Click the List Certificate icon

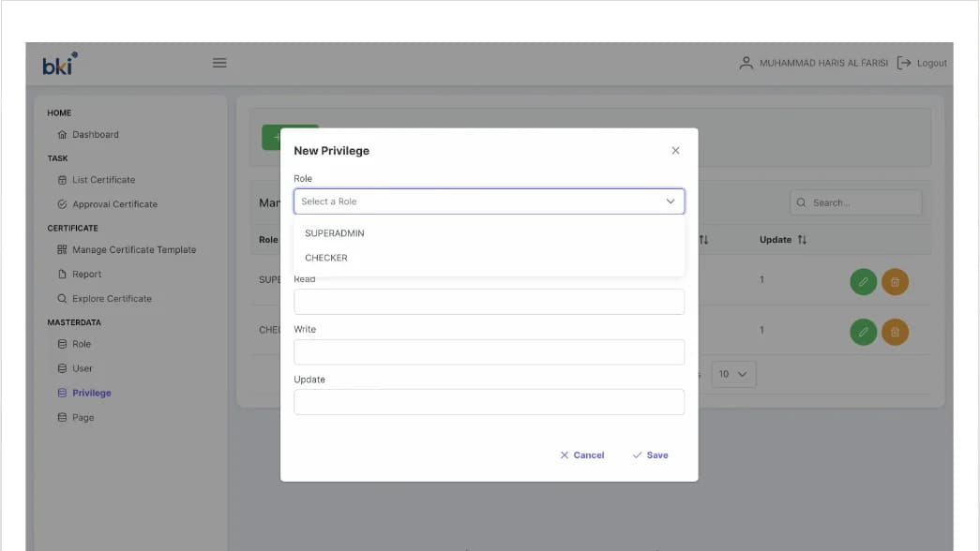click(62, 180)
